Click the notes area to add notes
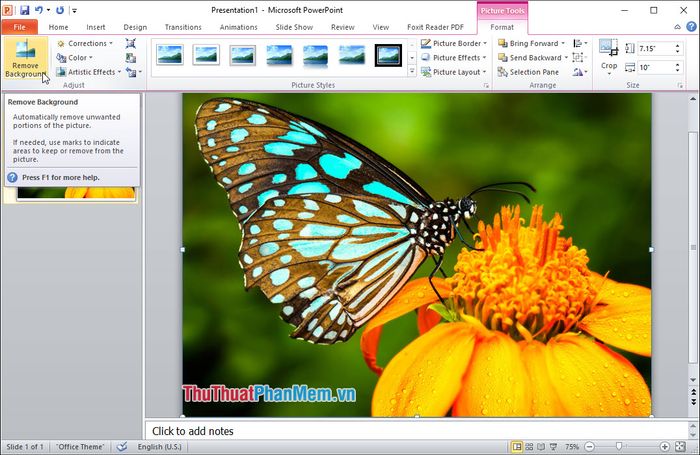 pos(417,431)
